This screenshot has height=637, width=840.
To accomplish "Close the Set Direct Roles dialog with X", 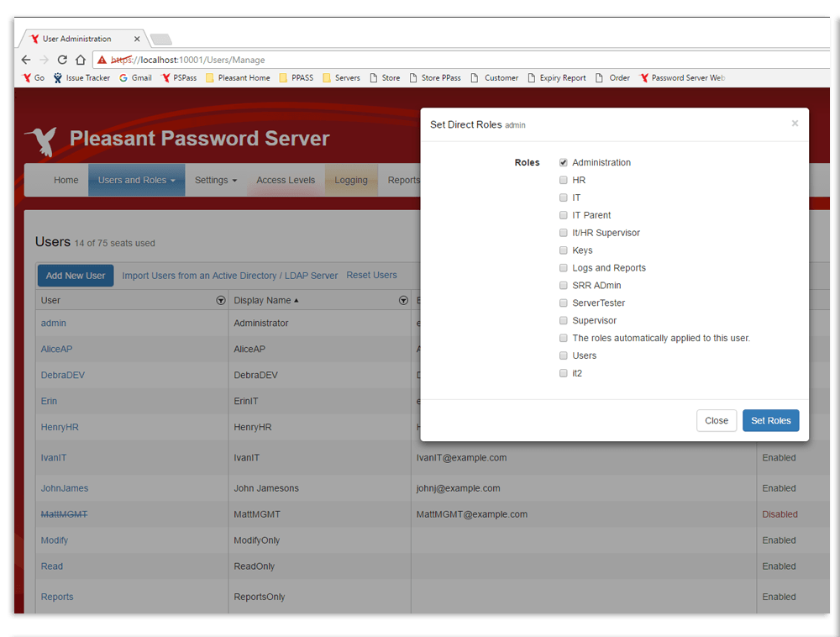I will coord(795,124).
